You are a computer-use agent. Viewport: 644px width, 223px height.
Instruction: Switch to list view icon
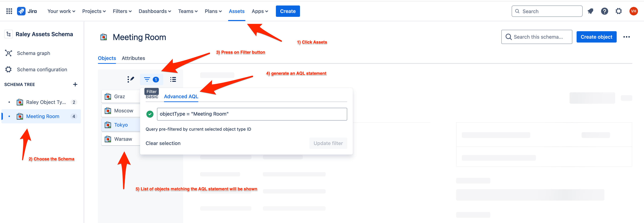coord(173,79)
